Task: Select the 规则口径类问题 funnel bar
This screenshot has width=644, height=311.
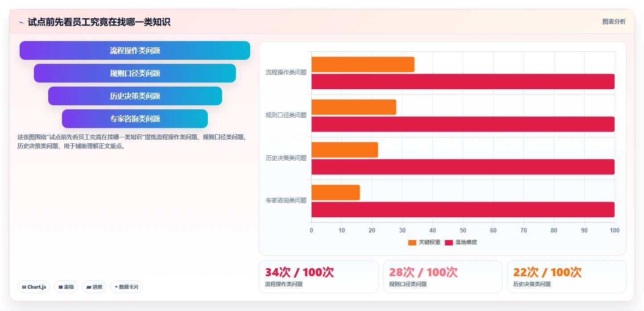Action: (135, 73)
